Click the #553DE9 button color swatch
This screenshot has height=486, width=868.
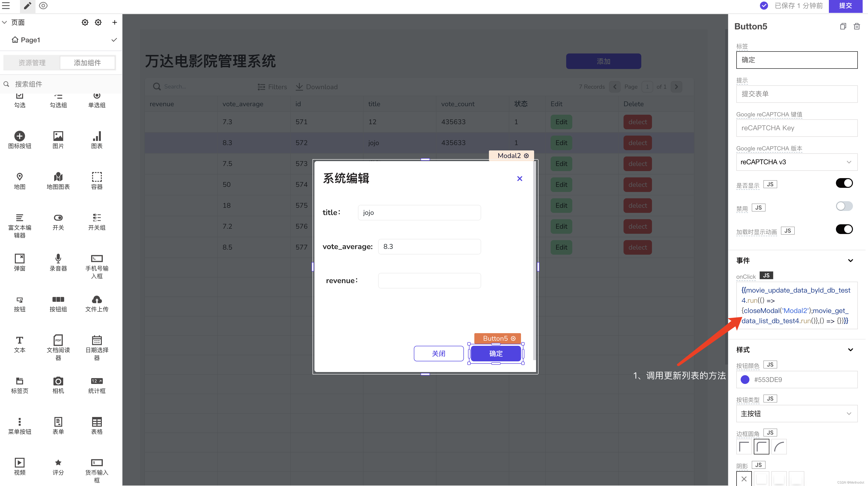pyautogui.click(x=745, y=380)
